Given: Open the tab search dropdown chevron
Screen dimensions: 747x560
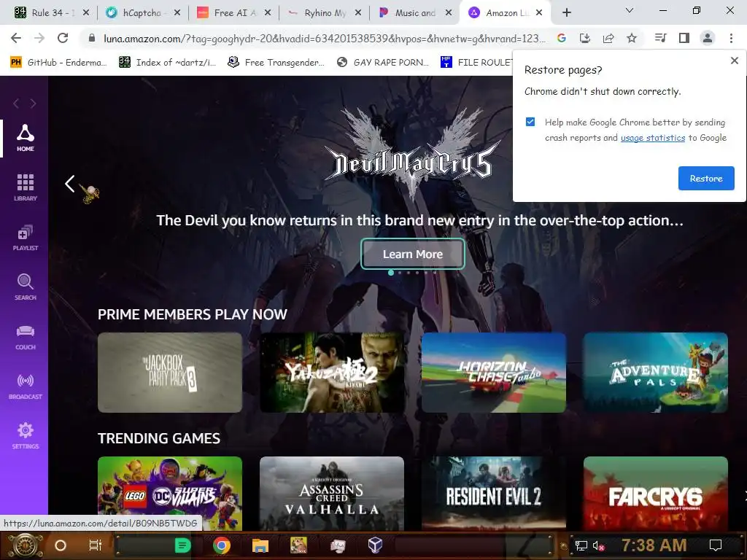Looking at the screenshot, I should (x=630, y=10).
